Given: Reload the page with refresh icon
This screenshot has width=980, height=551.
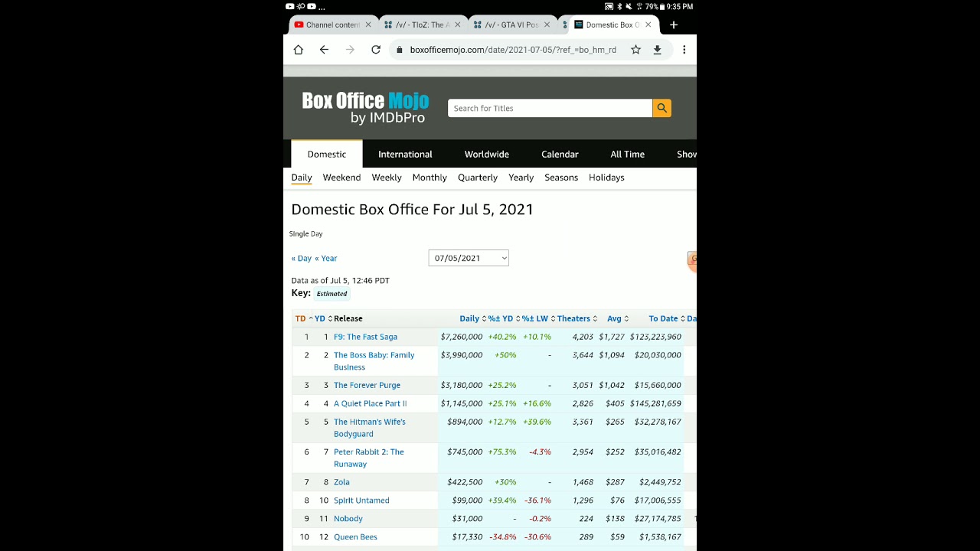Looking at the screenshot, I should [376, 50].
